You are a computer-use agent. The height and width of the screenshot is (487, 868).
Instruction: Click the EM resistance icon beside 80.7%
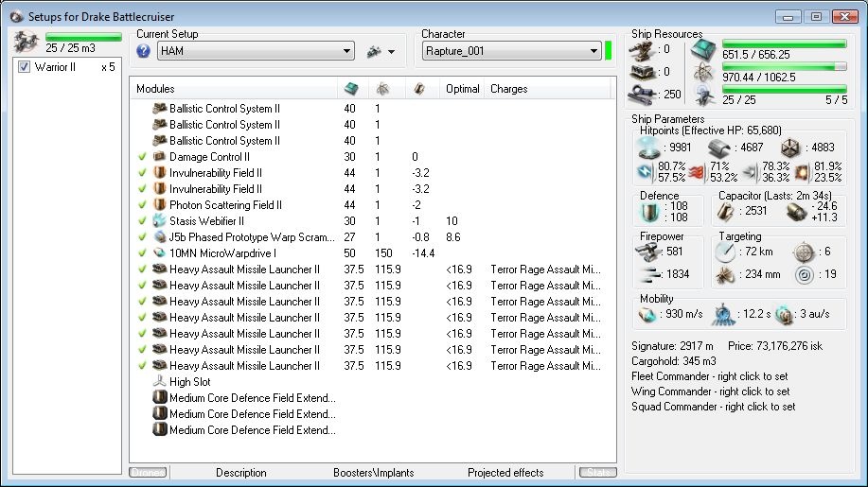click(x=646, y=172)
